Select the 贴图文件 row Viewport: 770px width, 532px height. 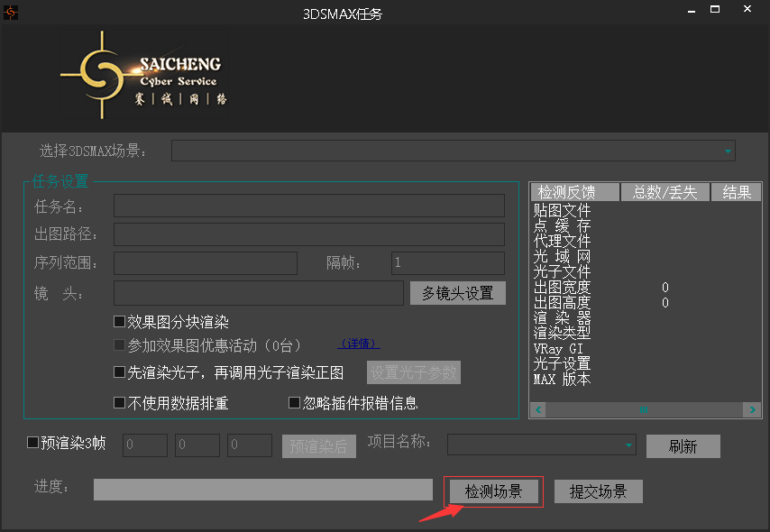646,211
